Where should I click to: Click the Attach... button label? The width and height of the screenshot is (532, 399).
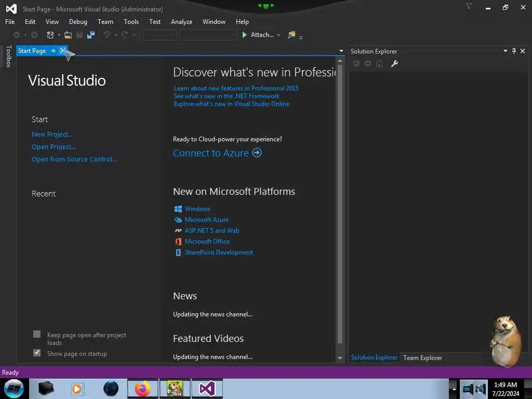[x=262, y=35]
